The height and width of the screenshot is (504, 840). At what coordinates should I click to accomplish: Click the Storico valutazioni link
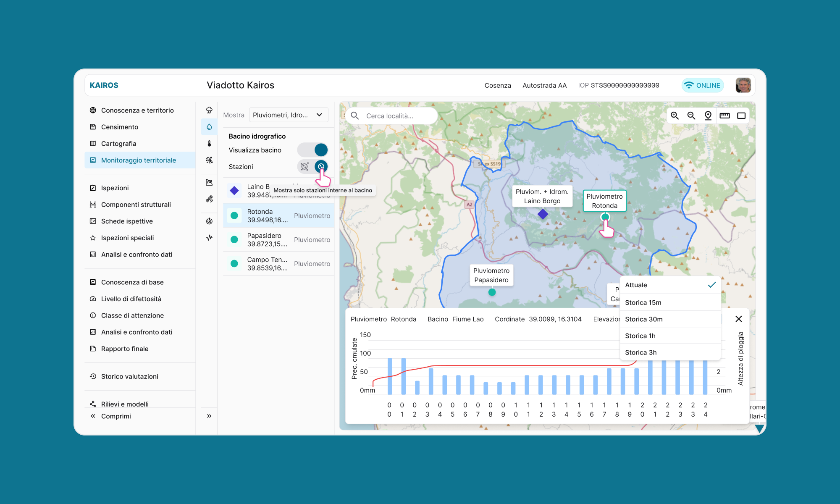click(129, 376)
